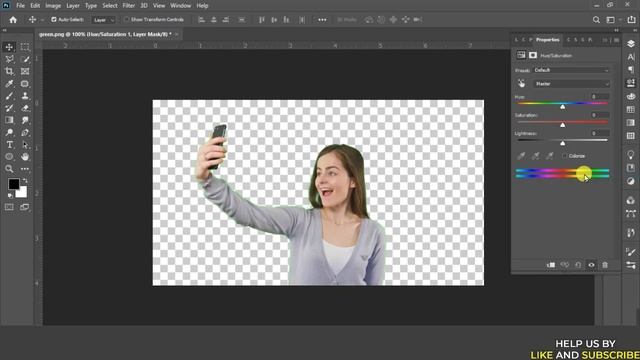Click the Home icon in options bar
640x360 pixels.
tap(13, 20)
